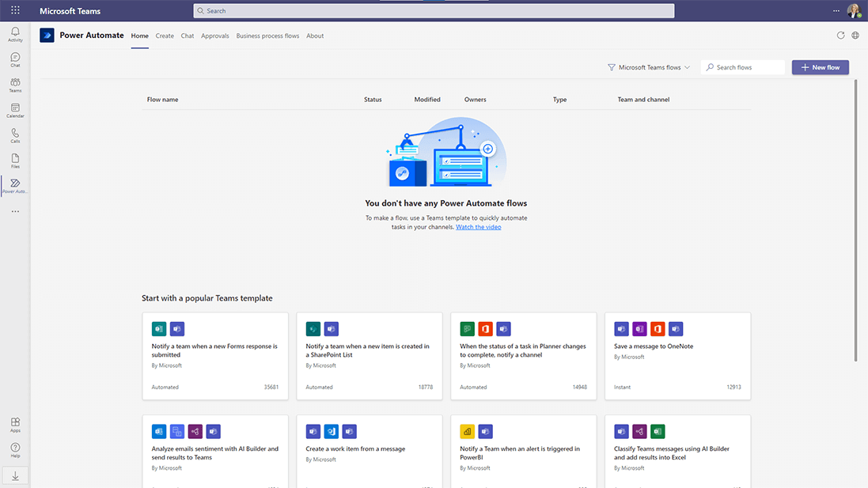Click inside the Search flows field
This screenshot has width=868, height=488.
tap(742, 67)
